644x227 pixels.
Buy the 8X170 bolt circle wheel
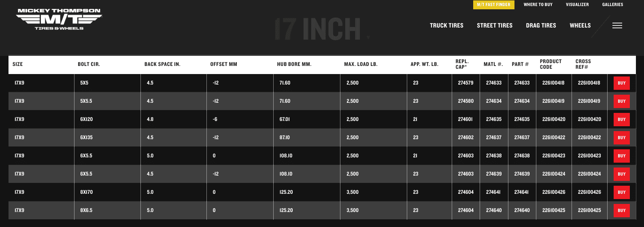[621, 192]
